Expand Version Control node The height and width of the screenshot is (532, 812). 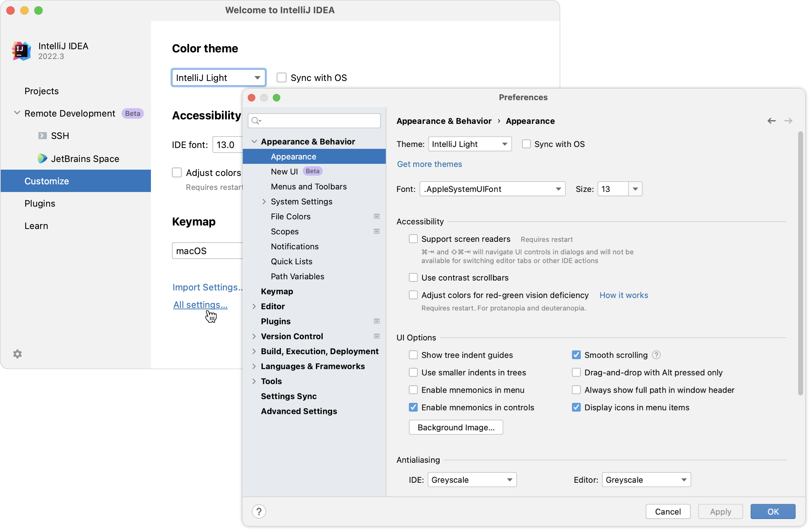pyautogui.click(x=254, y=336)
